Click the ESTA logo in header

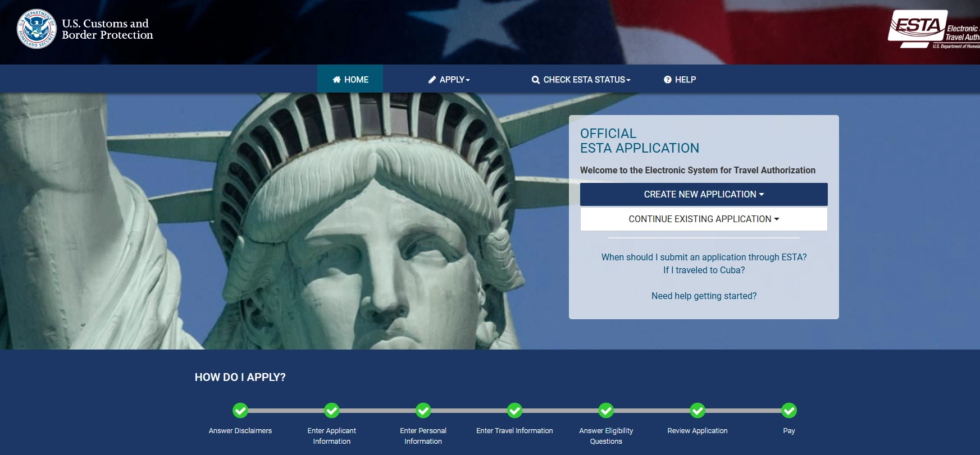(934, 29)
